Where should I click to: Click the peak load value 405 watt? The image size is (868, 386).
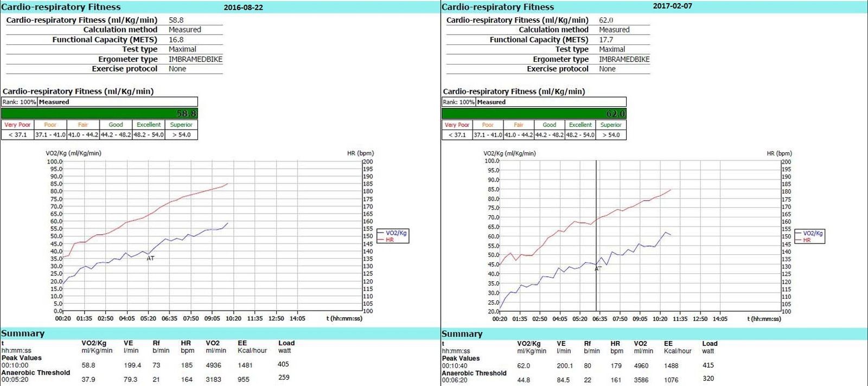283,364
